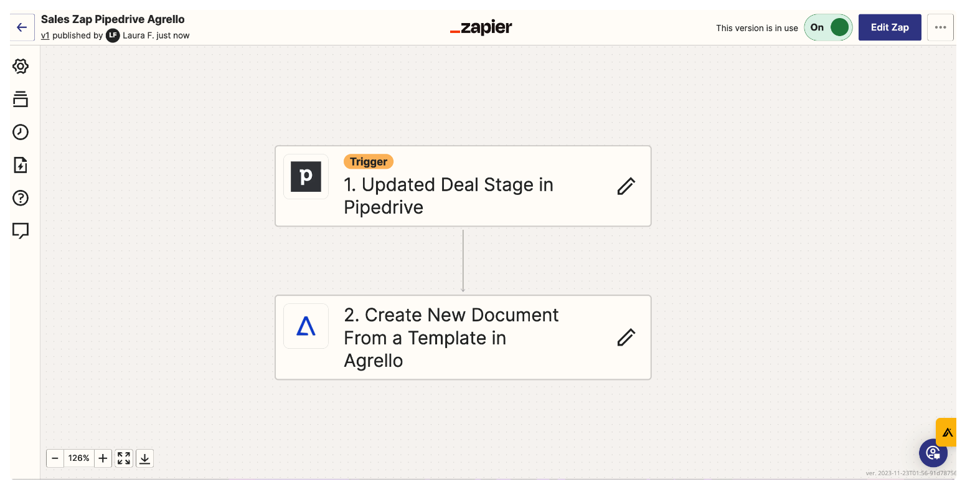Zoom in with the plus button
This screenshot has height=492, width=980.
[x=103, y=458]
